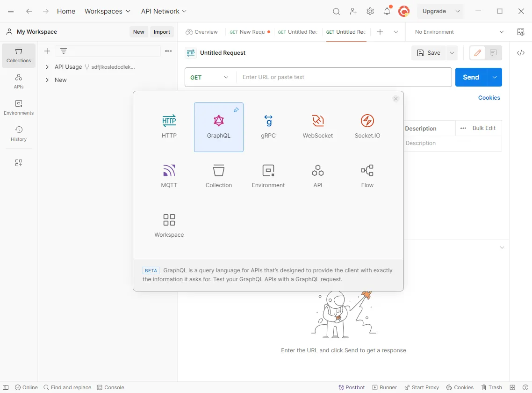Toggle two-pane layout in status bar
The height and width of the screenshot is (393, 532).
(512, 387)
